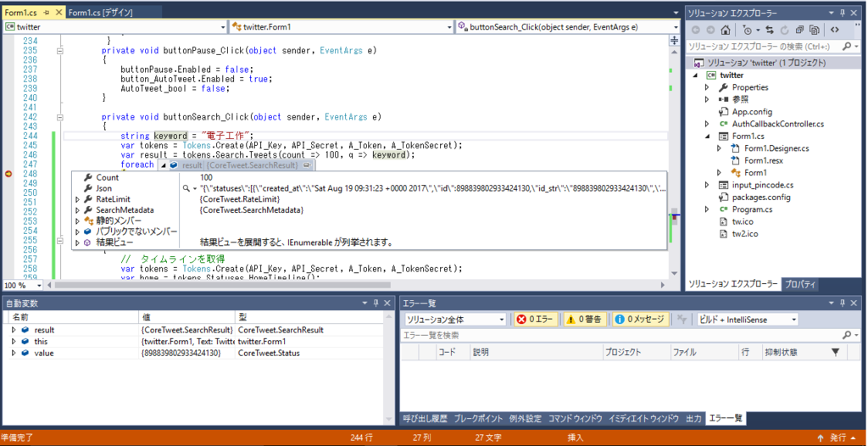
Task: Click Show All Files icon
Action: tap(815, 30)
